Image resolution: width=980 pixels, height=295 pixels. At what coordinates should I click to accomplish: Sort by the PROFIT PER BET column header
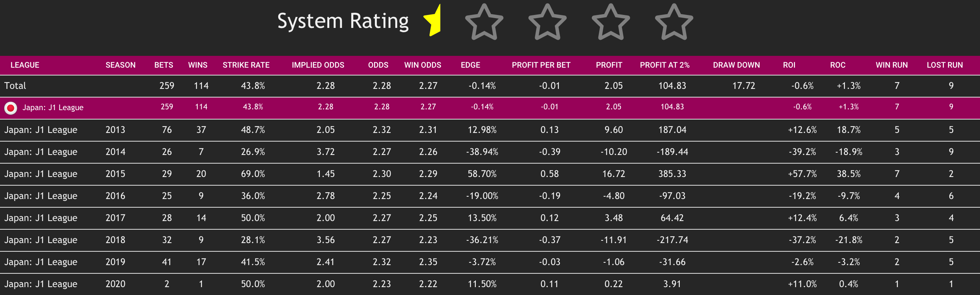(541, 65)
